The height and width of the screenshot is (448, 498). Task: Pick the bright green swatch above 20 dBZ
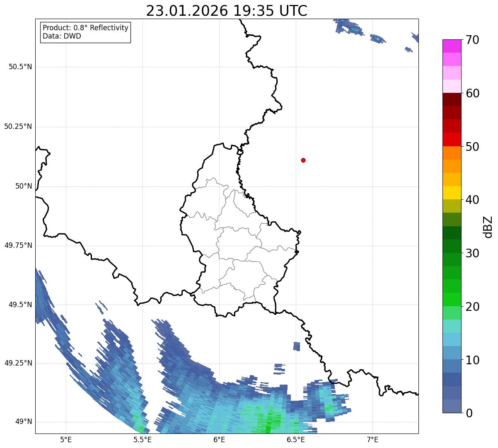click(x=452, y=299)
